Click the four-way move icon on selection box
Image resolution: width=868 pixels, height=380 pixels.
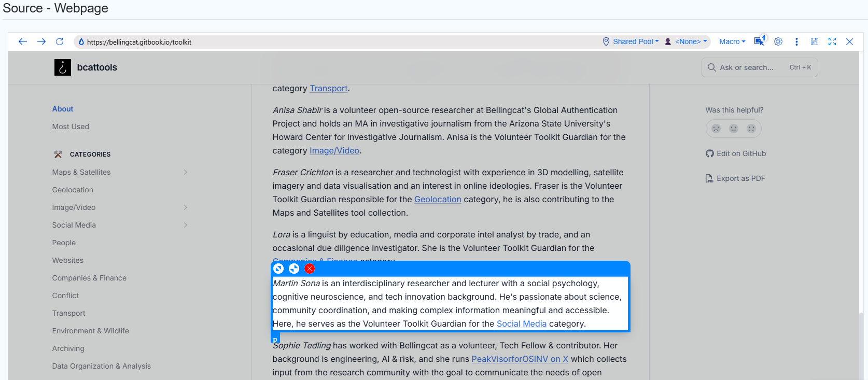point(294,269)
